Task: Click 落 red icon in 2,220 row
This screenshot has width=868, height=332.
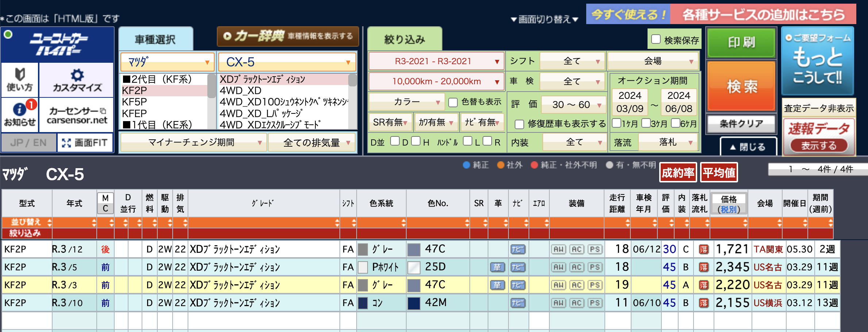Action: coord(703,285)
